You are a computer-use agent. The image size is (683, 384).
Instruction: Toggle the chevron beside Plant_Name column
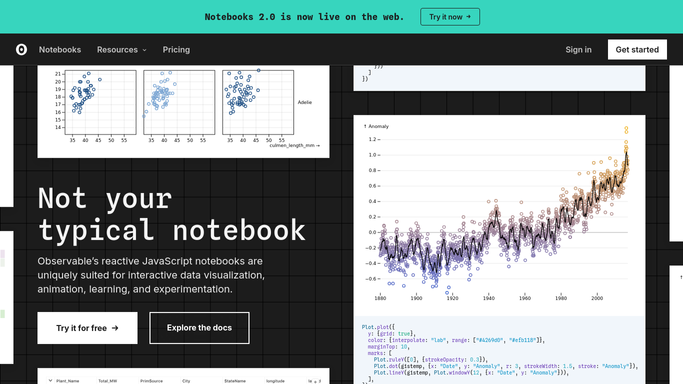pos(51,381)
